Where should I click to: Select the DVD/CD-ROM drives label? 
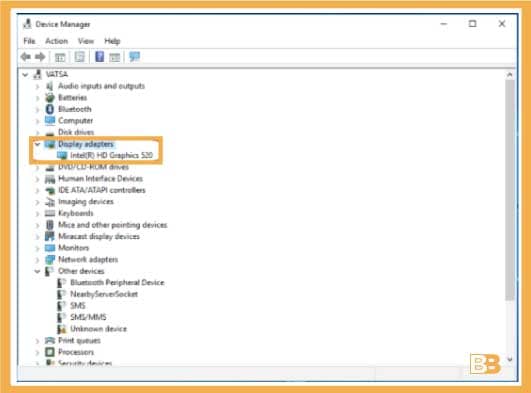[x=93, y=167]
